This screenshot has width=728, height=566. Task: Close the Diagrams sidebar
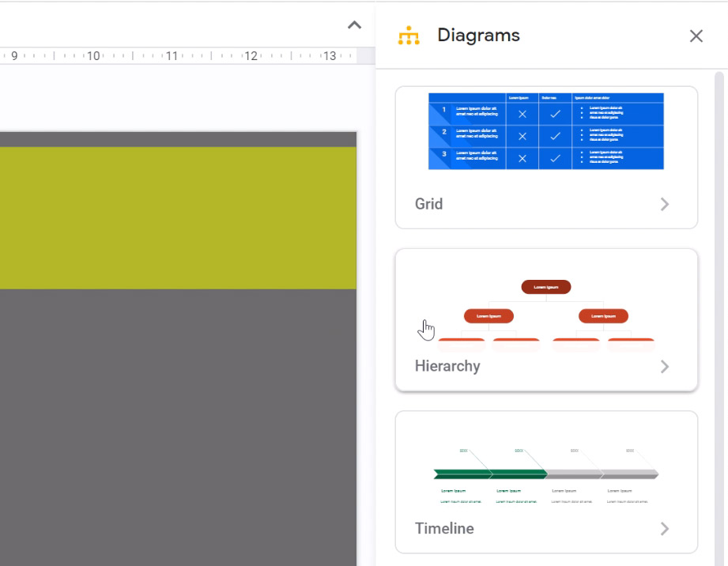696,36
